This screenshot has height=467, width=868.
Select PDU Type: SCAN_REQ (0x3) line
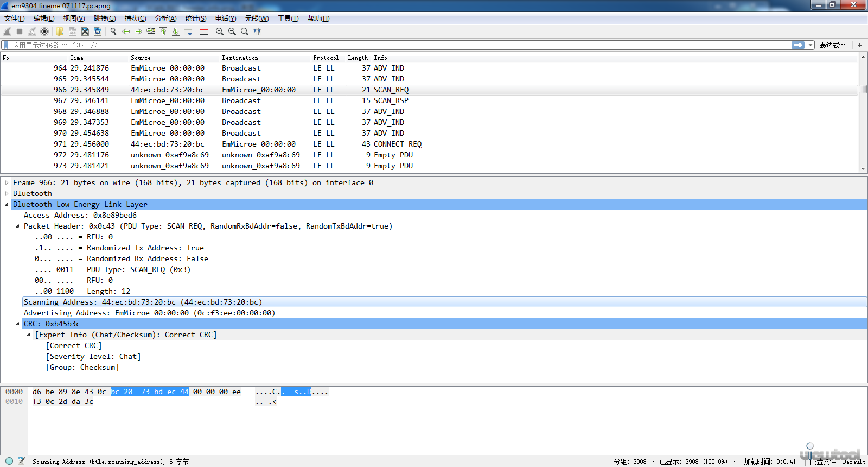pos(112,270)
